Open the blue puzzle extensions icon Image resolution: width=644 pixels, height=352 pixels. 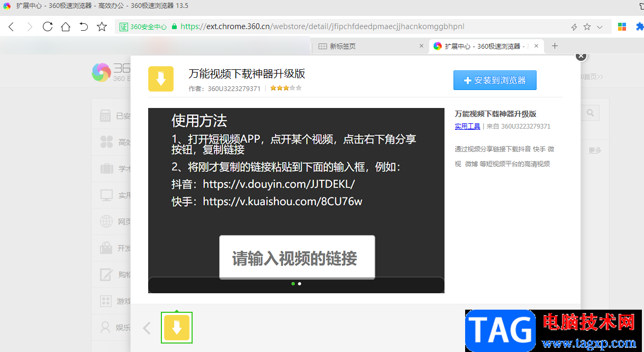pos(640,26)
